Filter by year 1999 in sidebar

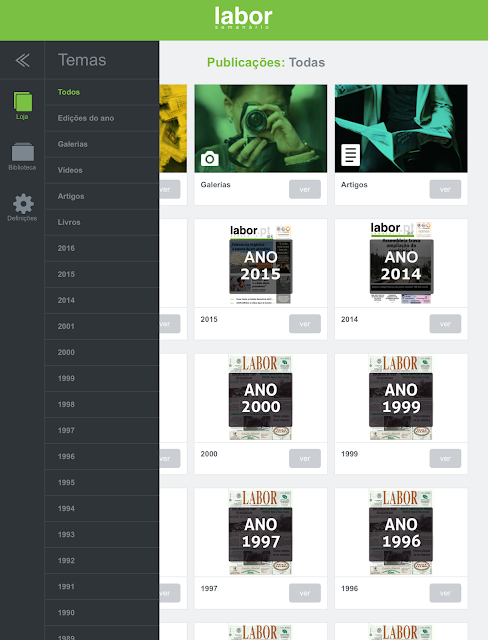pos(102,379)
